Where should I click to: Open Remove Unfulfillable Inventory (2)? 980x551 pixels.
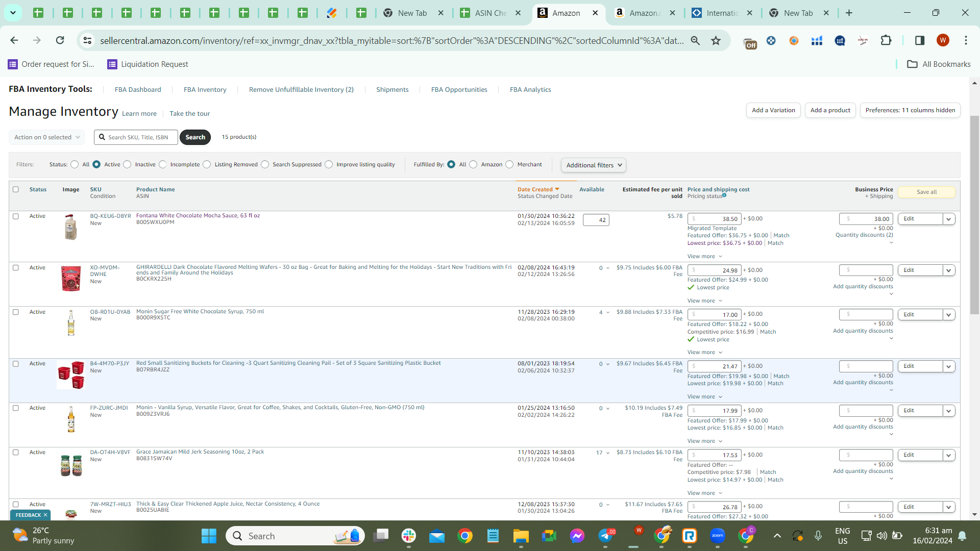coord(301,89)
